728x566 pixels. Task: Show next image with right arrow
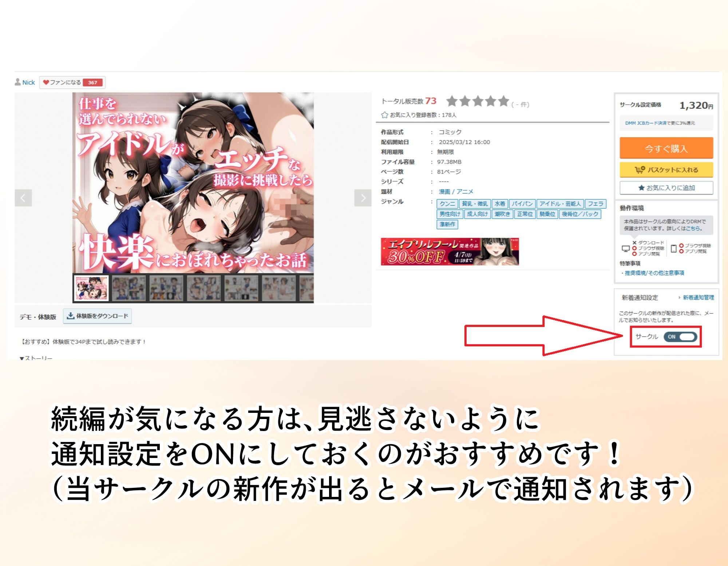363,198
